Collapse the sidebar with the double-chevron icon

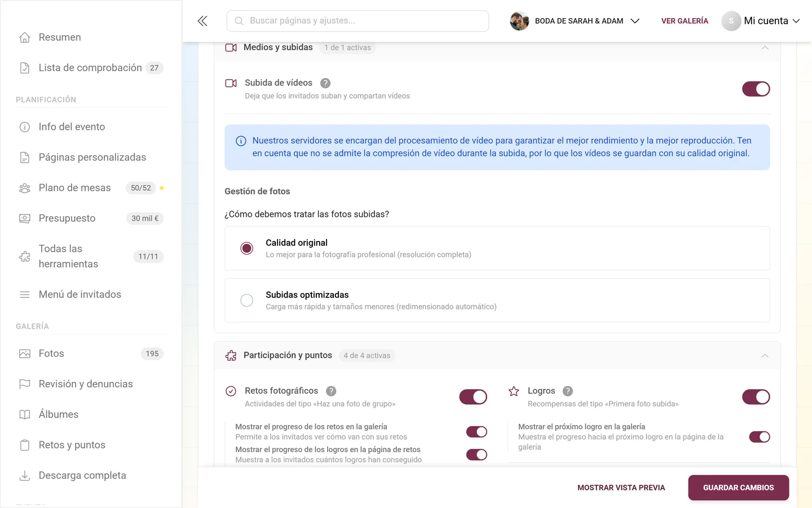pos(202,21)
